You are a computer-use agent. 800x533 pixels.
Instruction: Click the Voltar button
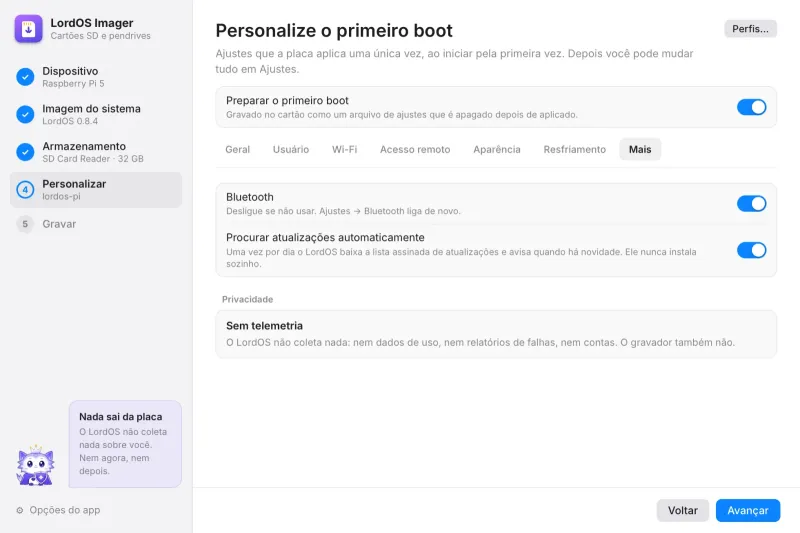point(682,510)
